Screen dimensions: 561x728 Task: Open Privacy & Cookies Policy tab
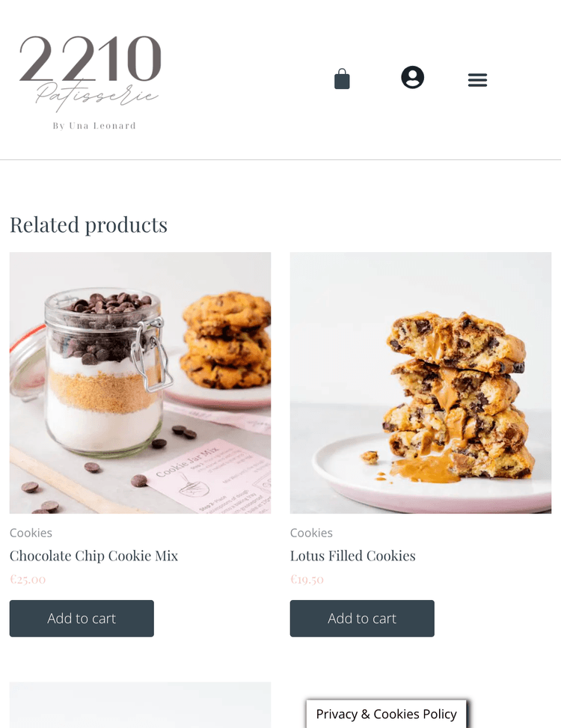pyautogui.click(x=386, y=714)
